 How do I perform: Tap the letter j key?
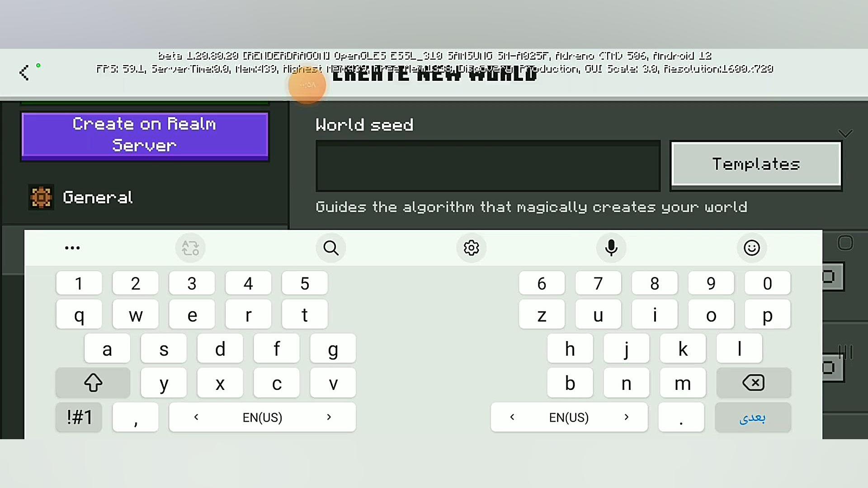coord(627,348)
